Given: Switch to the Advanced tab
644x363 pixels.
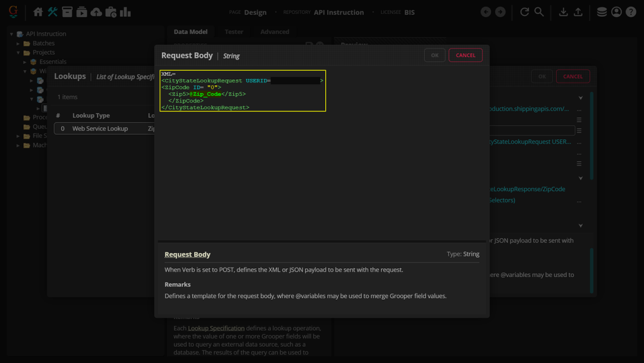Looking at the screenshot, I should pos(275,32).
